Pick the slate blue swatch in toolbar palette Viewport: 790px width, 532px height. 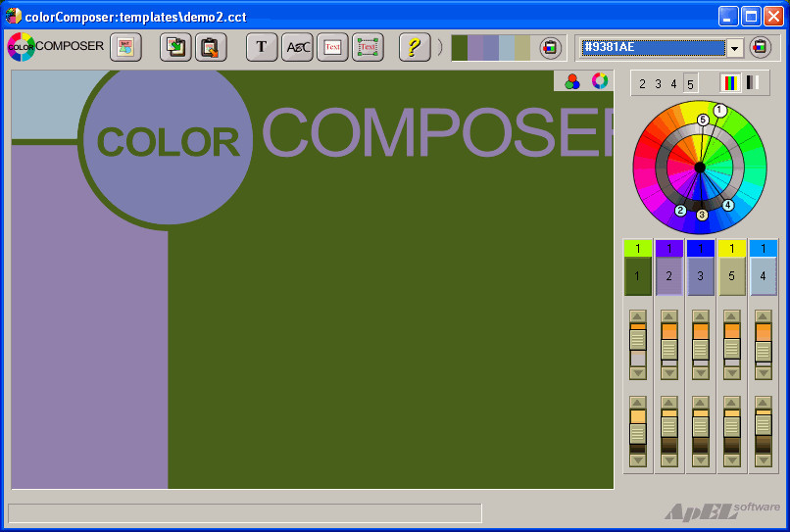(491, 48)
